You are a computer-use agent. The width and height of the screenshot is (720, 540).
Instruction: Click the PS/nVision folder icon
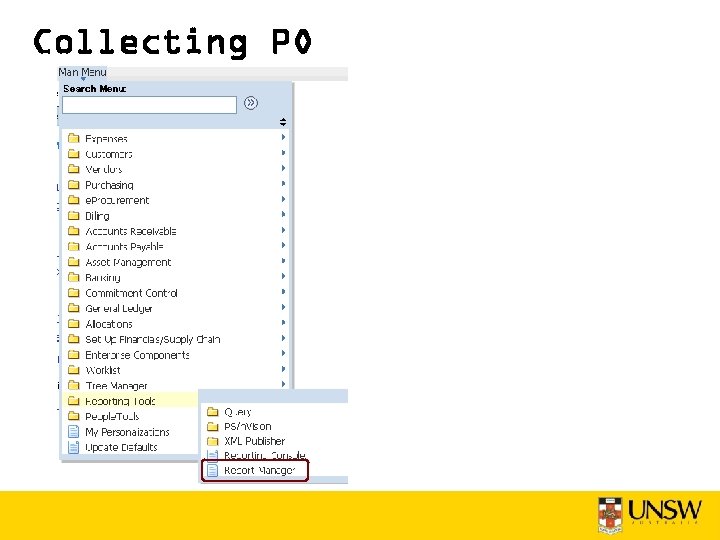(x=212, y=427)
